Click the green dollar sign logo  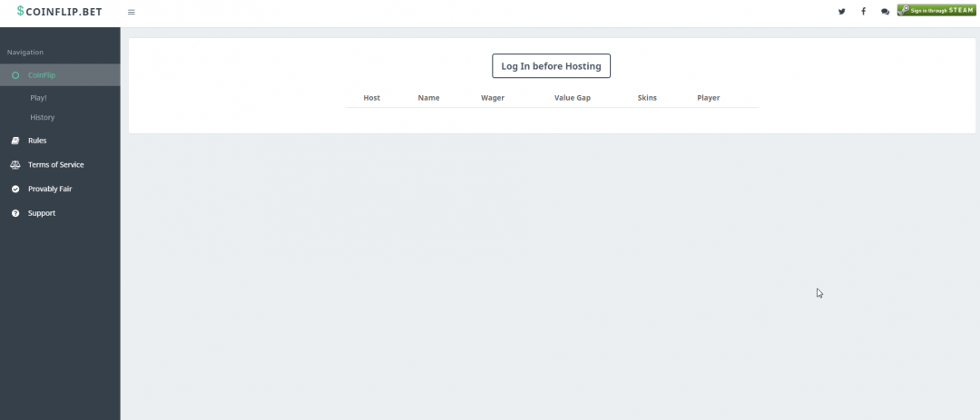pyautogui.click(x=21, y=11)
